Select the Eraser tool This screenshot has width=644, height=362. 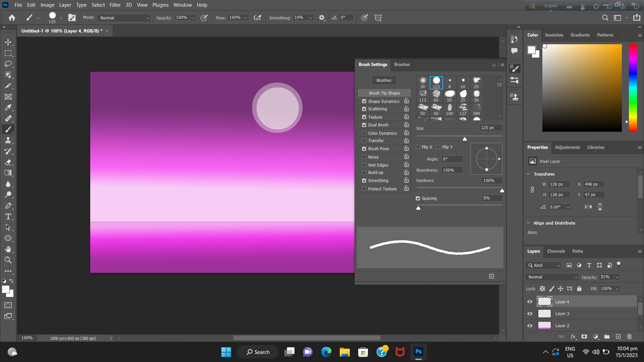tap(9, 162)
